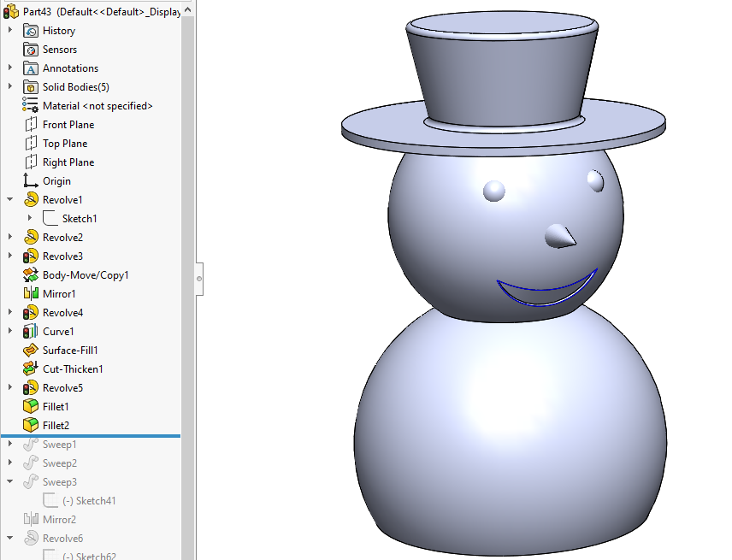Viewport: 732px width, 560px height.
Task: Click the snowman's cone nose in viewport
Action: point(560,236)
